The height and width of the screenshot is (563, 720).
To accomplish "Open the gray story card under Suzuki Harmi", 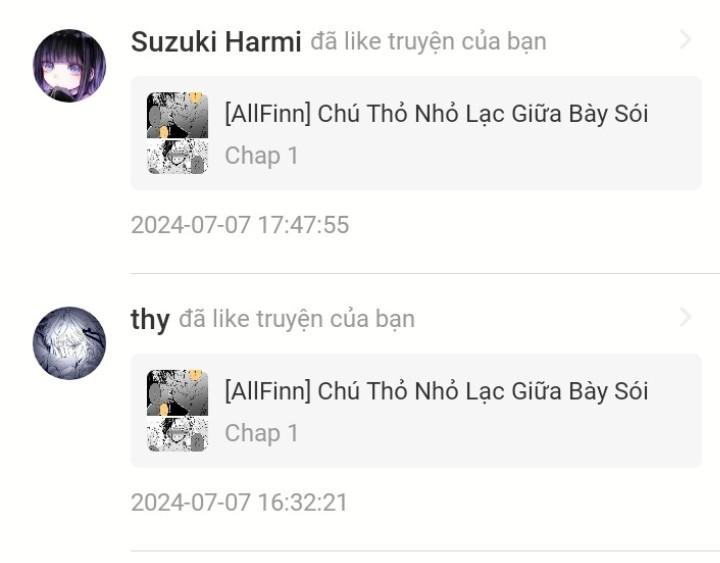I will click(x=416, y=133).
